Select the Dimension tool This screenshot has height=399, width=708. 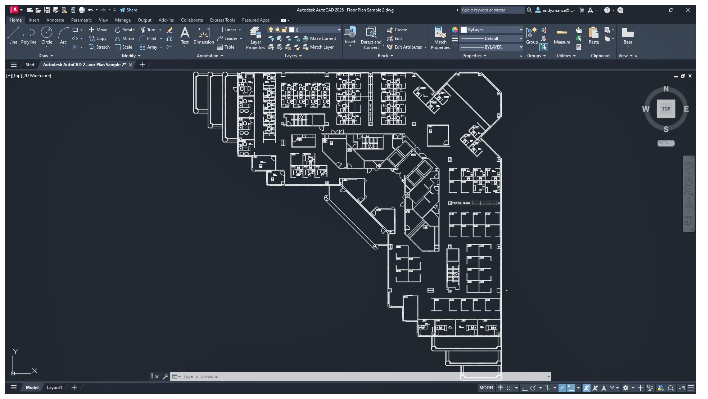click(204, 35)
